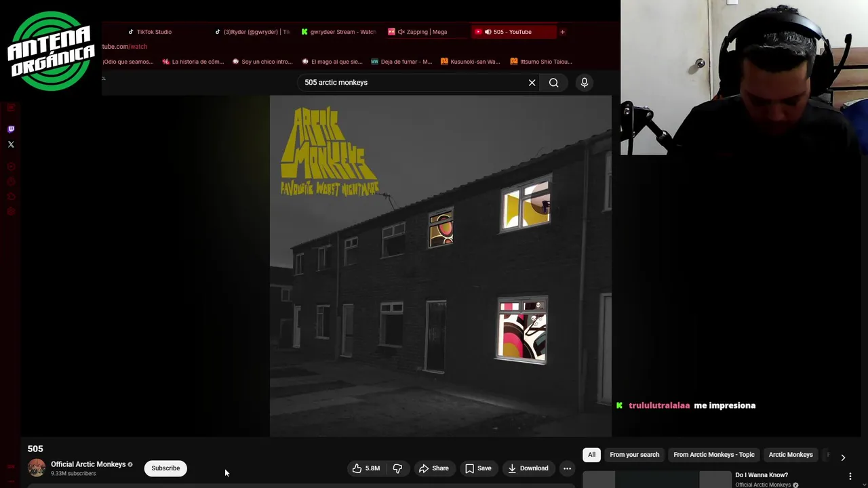The image size is (868, 488).
Task: Save the video to a playlist
Action: click(478, 468)
